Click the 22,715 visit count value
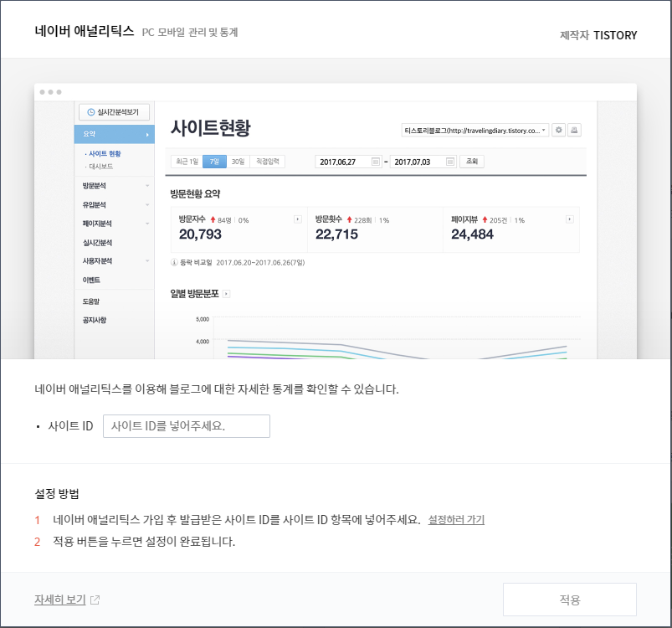Viewport: 672px width, 628px height. pos(336,234)
